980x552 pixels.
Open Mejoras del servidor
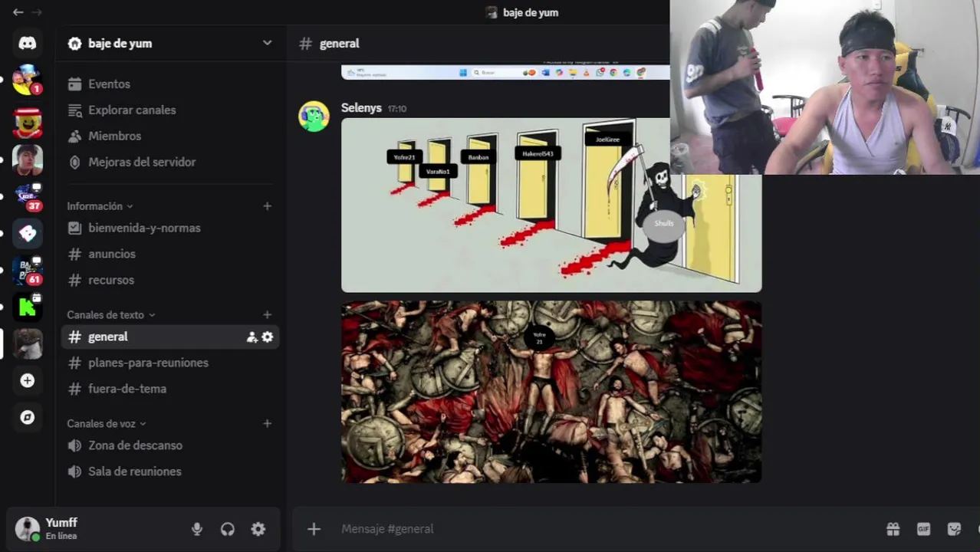tap(170, 163)
